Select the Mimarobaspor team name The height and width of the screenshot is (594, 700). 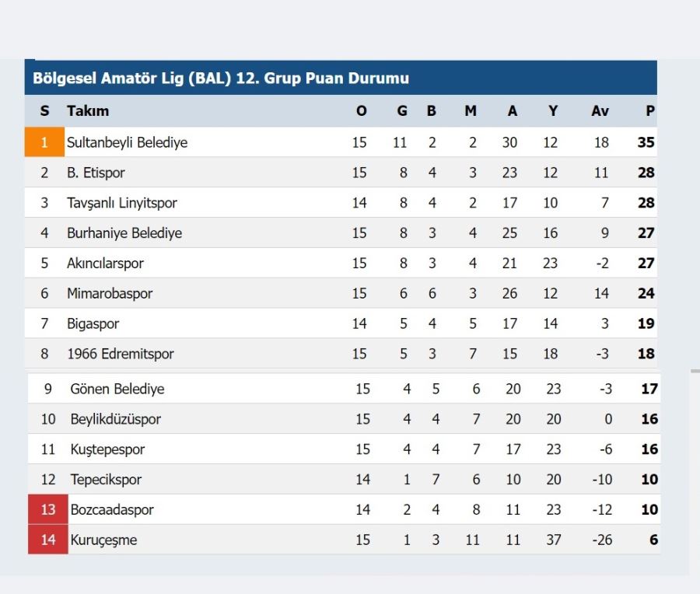click(x=110, y=293)
